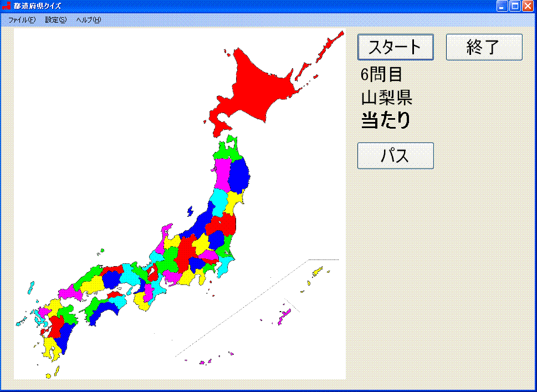Click the 山梨県 prefecture name label
The image size is (537, 392).
[387, 98]
